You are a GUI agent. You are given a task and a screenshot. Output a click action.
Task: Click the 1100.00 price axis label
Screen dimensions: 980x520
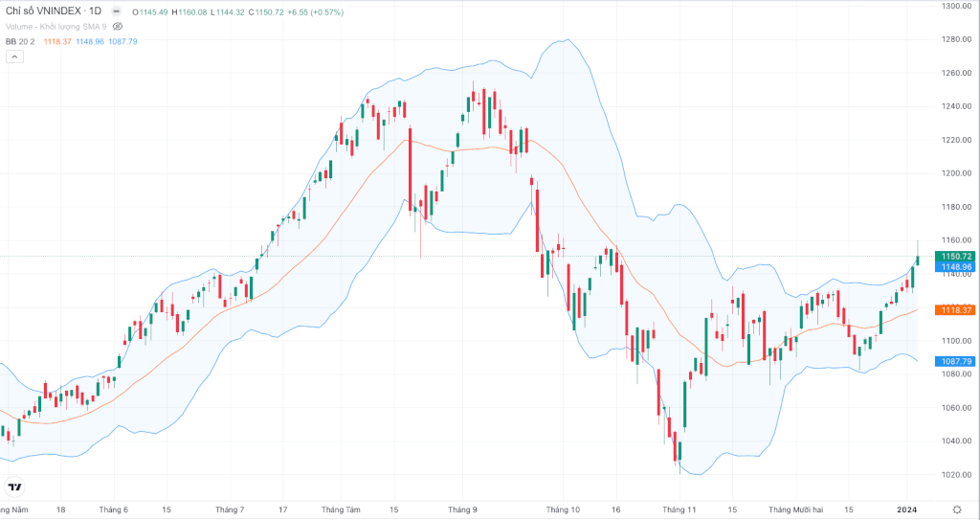(x=956, y=341)
